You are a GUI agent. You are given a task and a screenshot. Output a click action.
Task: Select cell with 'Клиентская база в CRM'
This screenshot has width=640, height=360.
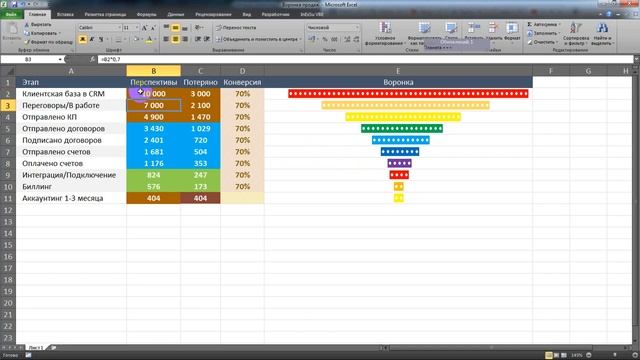[x=71, y=93]
